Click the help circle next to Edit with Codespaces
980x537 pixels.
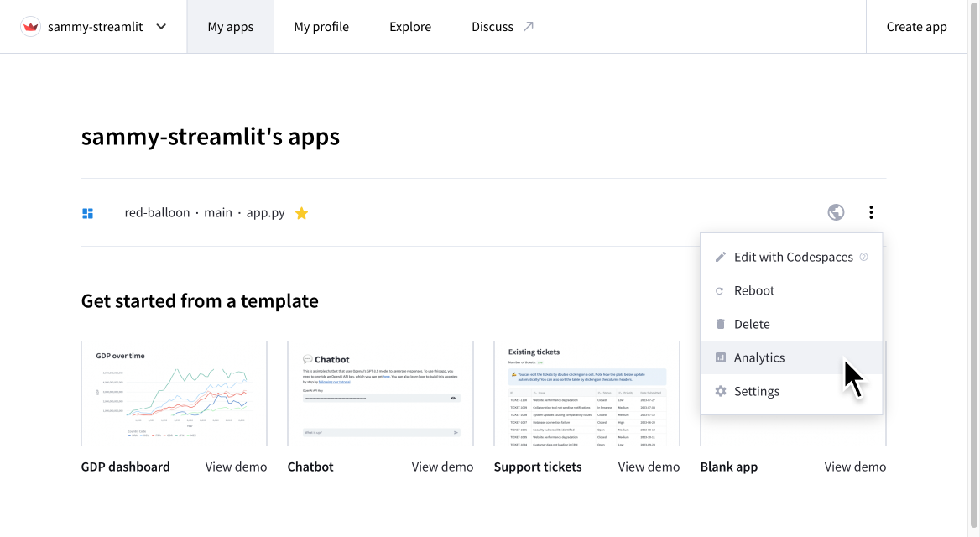[863, 257]
